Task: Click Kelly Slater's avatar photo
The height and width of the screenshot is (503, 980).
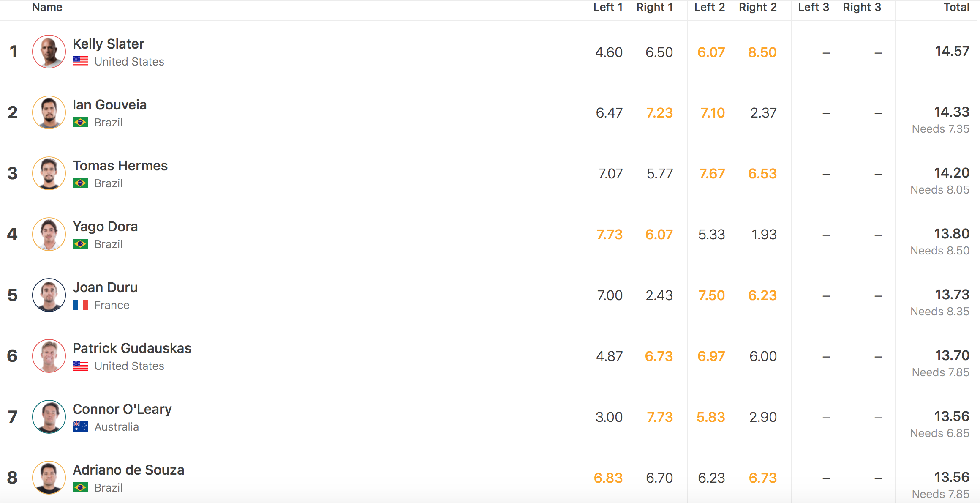Action: tap(49, 52)
